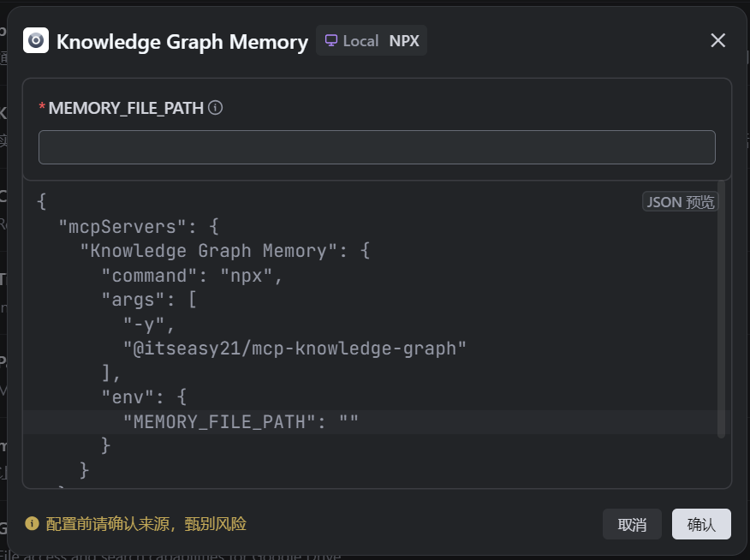Click the NPX badge label

pyautogui.click(x=404, y=40)
